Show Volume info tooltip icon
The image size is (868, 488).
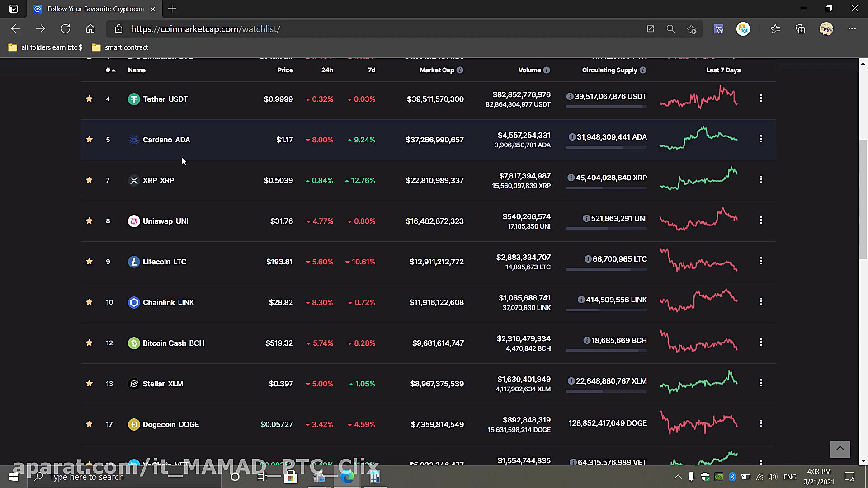547,70
